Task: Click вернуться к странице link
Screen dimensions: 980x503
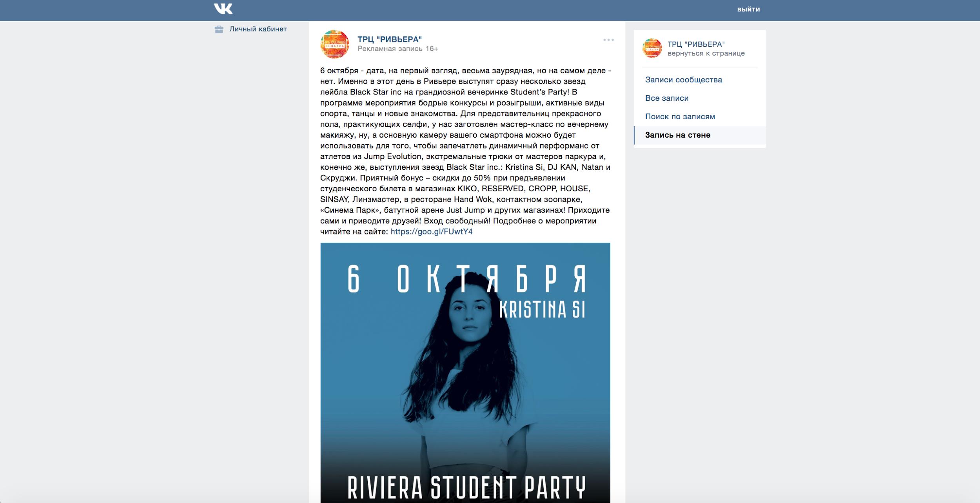Action: (706, 53)
